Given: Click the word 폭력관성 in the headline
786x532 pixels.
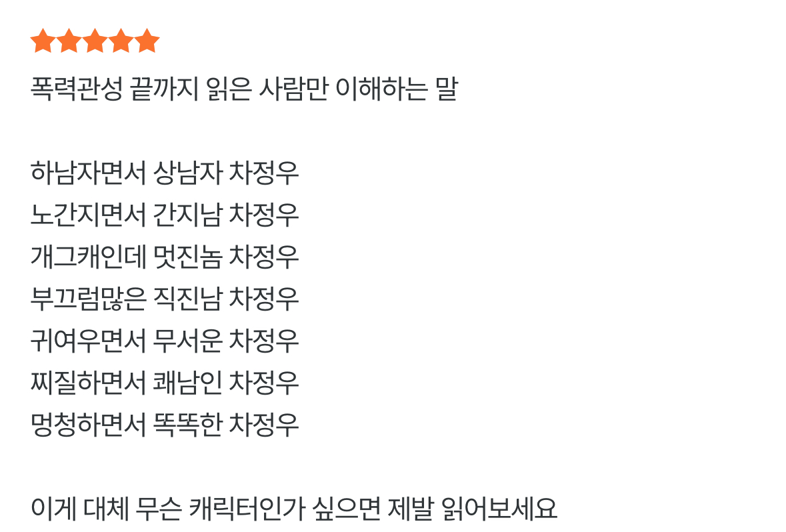Looking at the screenshot, I should [76, 89].
